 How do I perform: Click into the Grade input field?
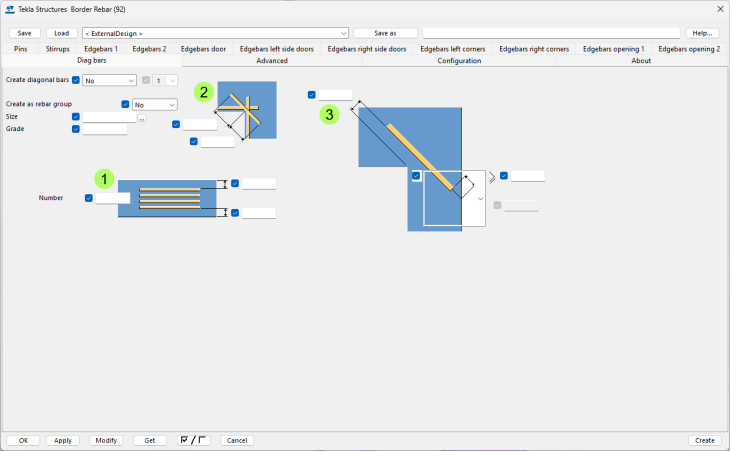coord(105,129)
